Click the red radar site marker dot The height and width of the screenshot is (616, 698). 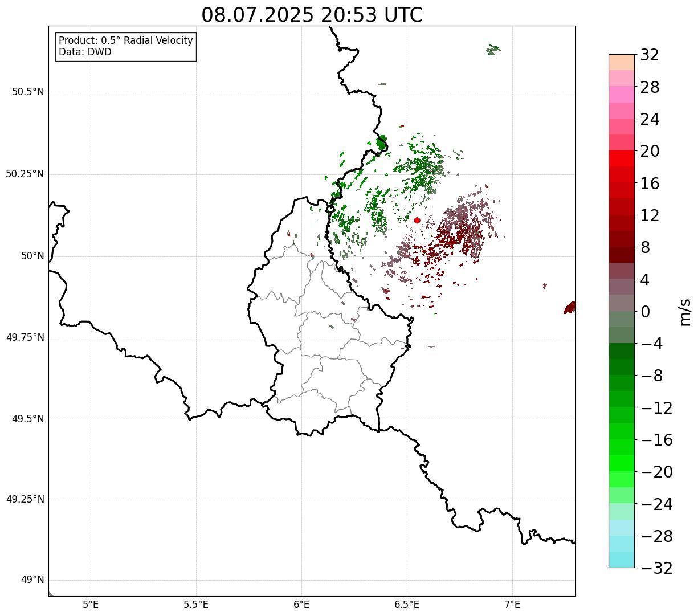point(417,221)
